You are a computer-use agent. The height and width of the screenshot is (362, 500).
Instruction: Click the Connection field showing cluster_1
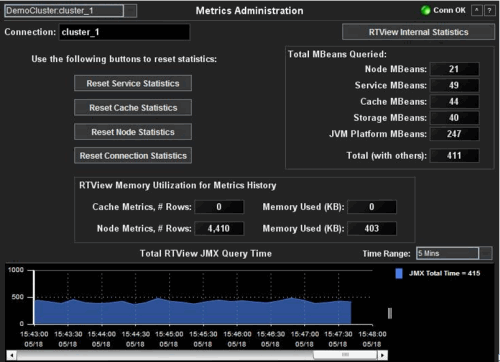(x=124, y=32)
